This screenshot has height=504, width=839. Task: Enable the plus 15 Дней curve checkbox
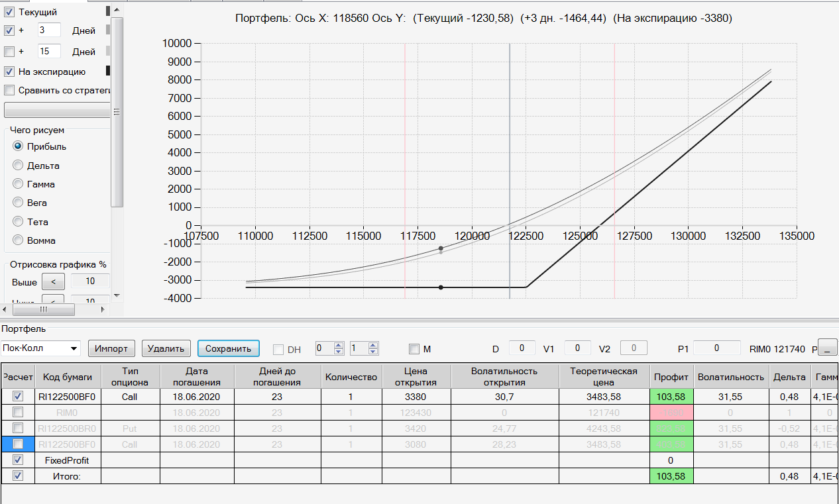point(9,51)
